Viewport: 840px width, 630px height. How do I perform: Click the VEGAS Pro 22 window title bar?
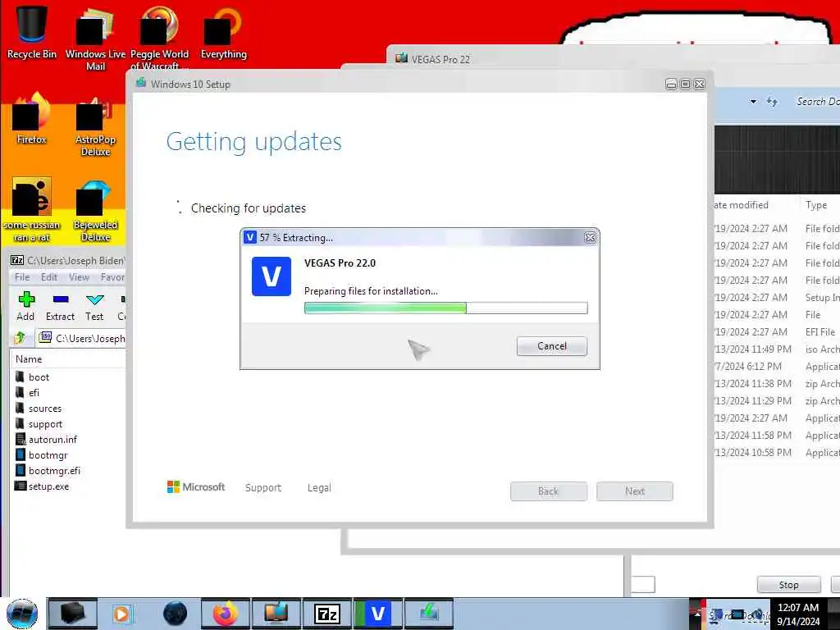point(613,59)
